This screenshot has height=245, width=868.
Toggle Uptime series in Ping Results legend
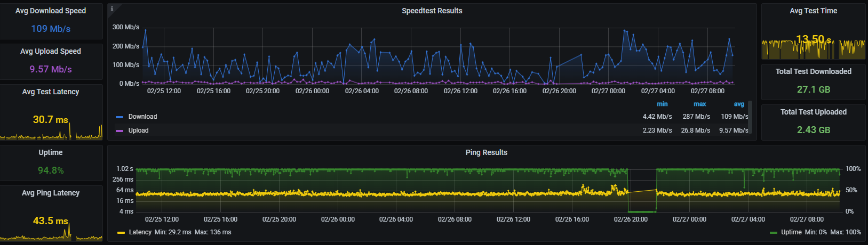click(791, 232)
